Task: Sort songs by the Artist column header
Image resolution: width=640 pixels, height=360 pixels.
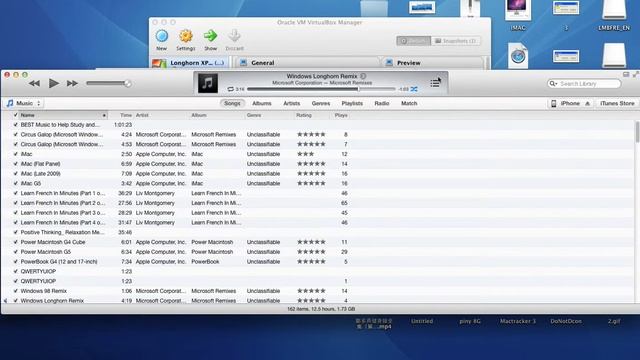Action: (x=162, y=115)
